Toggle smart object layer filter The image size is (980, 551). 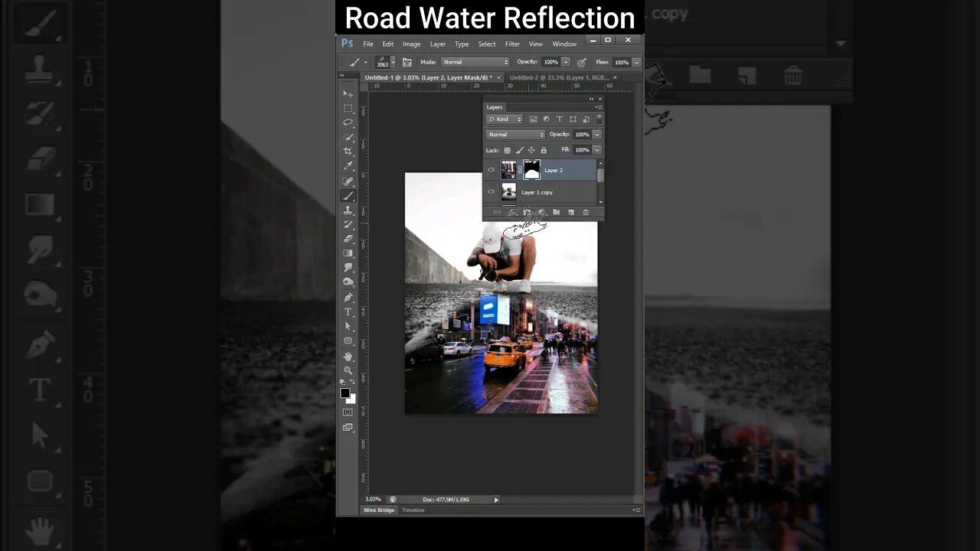[x=586, y=119]
